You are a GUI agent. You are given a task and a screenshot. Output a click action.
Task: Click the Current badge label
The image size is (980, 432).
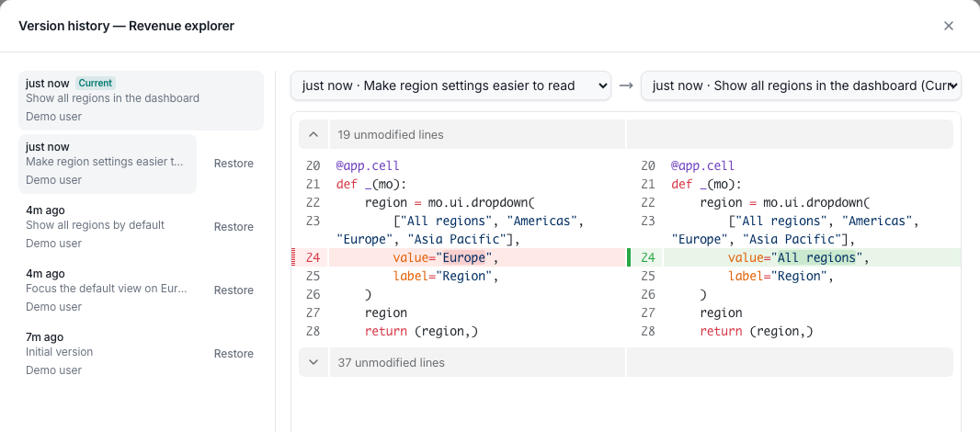point(96,83)
